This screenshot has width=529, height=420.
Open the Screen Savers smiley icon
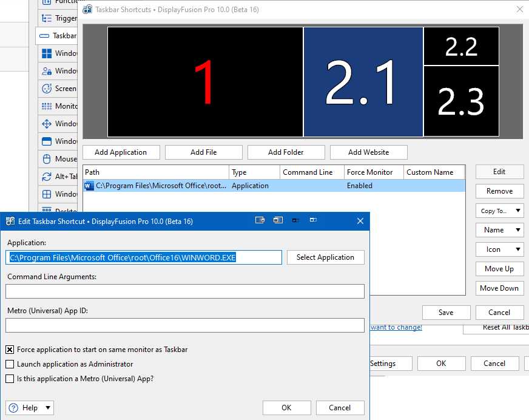pos(47,89)
